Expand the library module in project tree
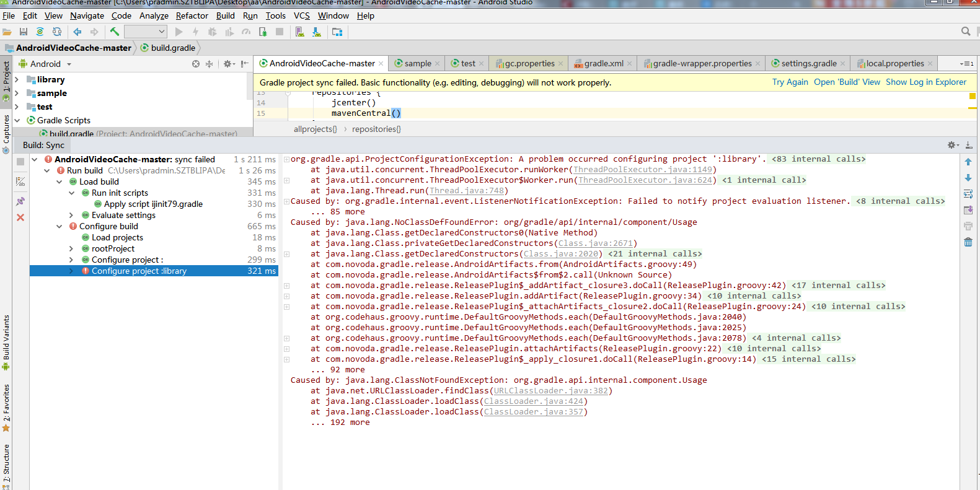 [x=17, y=79]
